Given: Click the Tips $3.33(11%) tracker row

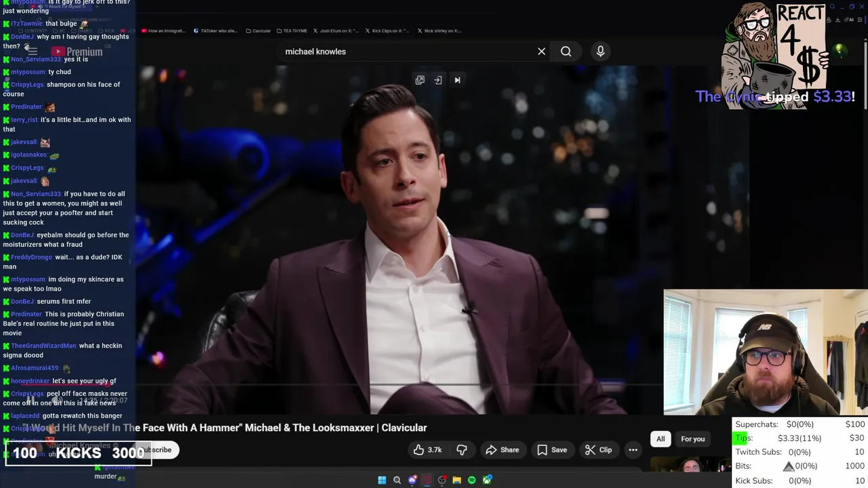Looking at the screenshot, I should [800, 439].
